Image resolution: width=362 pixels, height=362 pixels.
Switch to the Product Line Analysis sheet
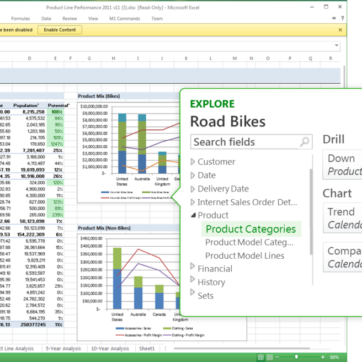point(17,349)
